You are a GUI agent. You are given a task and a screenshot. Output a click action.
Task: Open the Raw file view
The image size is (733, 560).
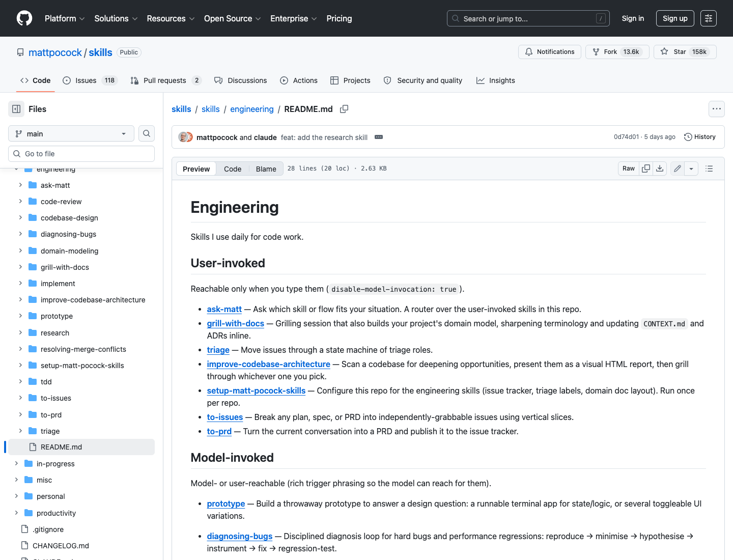click(629, 169)
